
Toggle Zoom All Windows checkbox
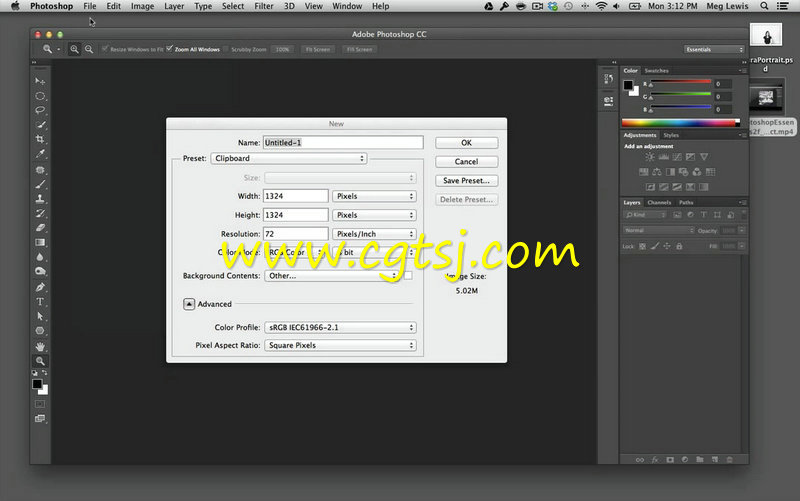(x=169, y=48)
